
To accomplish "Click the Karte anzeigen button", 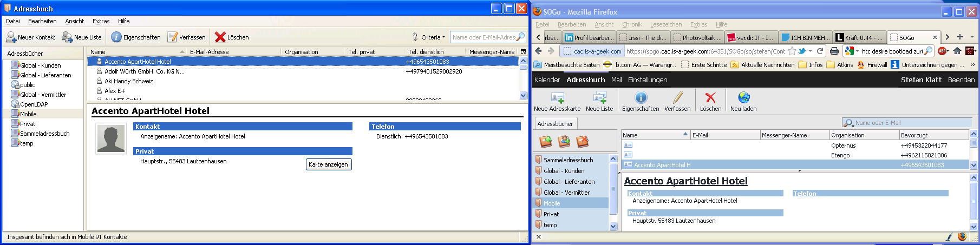I will coord(329,164).
